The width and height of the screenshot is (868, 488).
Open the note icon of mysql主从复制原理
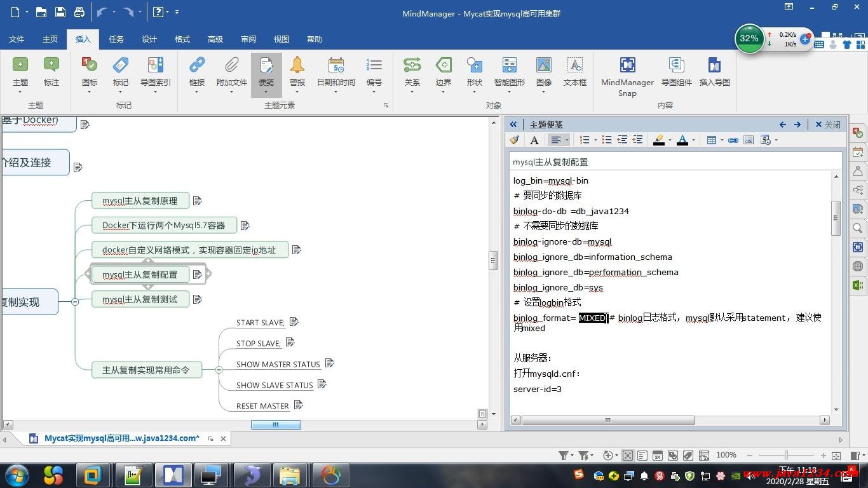[x=197, y=201]
